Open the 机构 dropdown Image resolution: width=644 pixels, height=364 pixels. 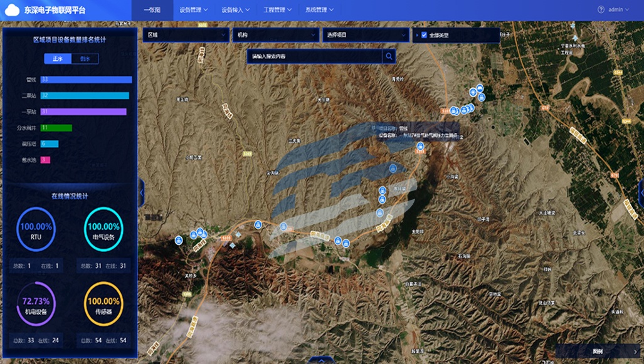pyautogui.click(x=275, y=35)
